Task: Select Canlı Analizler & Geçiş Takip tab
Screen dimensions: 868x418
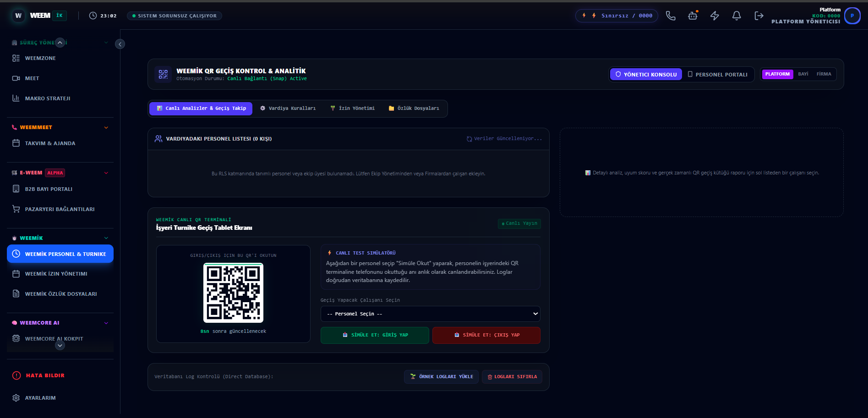Action: point(201,109)
